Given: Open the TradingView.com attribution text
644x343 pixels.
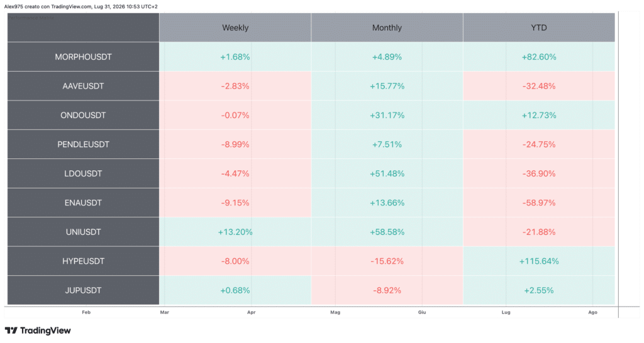Looking at the screenshot, I should coord(72,6).
